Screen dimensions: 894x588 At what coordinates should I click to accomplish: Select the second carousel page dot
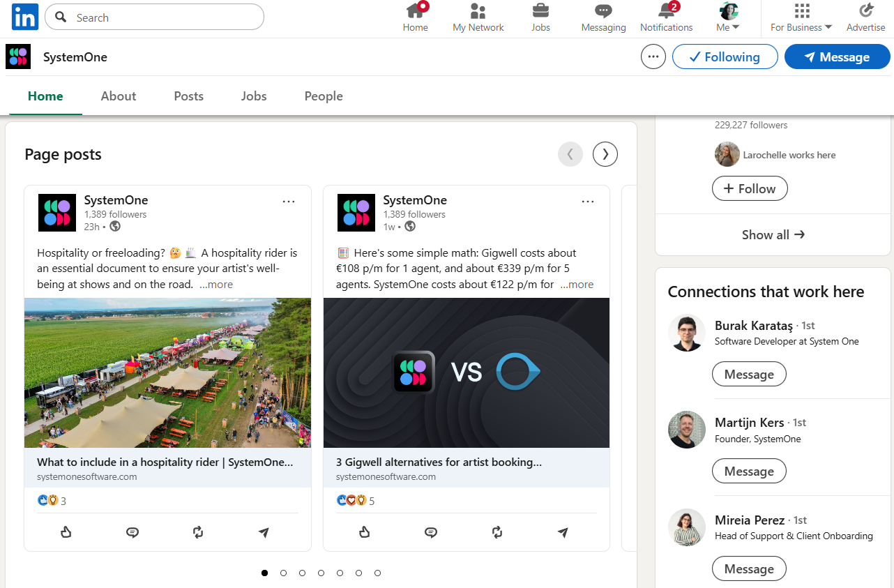(283, 573)
